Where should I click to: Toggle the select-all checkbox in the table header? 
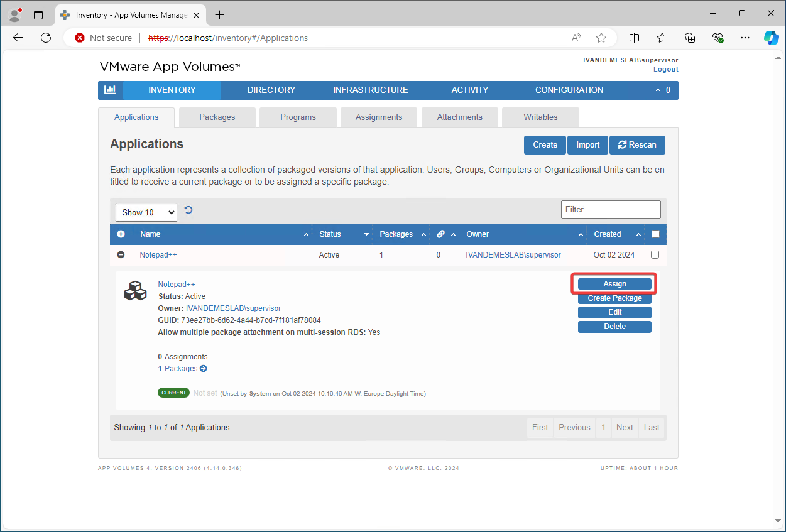[x=655, y=234]
